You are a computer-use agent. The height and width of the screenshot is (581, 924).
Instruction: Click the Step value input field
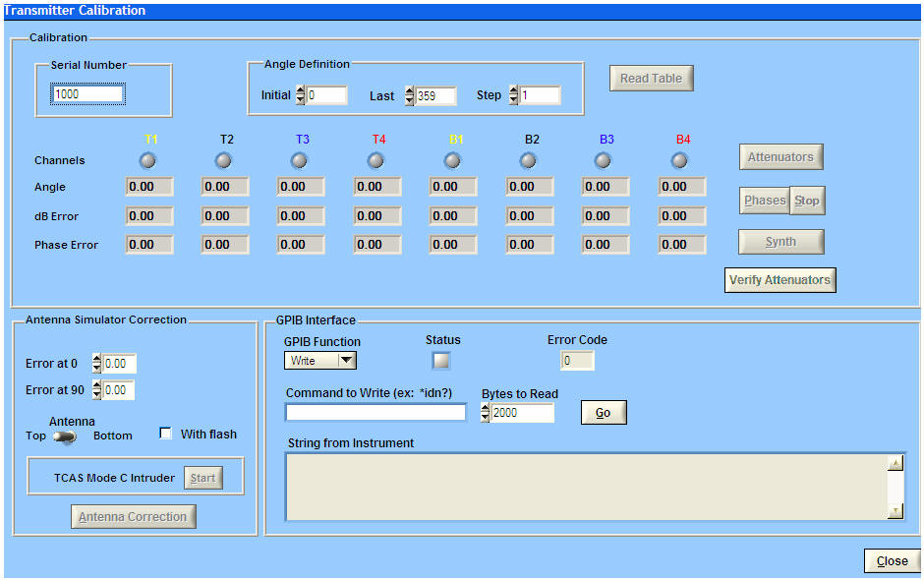pyautogui.click(x=540, y=95)
